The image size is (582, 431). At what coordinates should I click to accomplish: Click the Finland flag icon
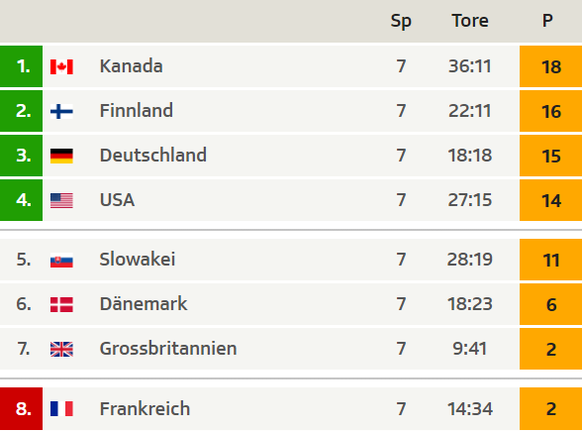(62, 111)
